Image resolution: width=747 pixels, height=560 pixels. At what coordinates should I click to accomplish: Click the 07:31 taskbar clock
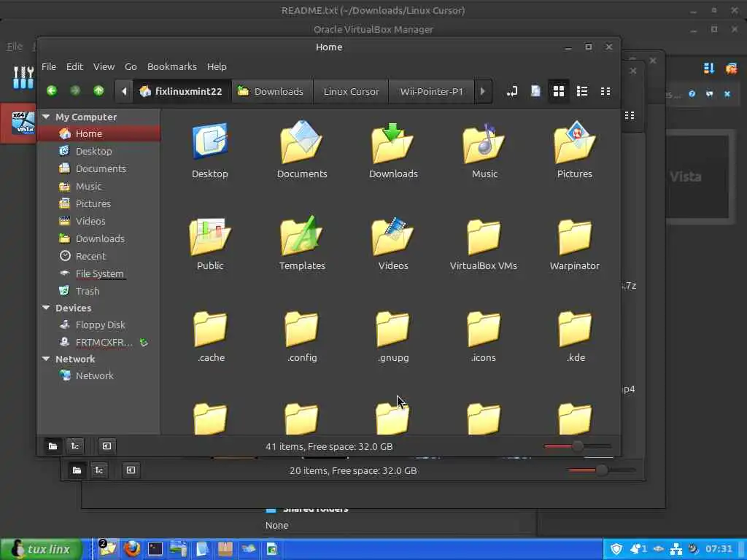pos(719,549)
